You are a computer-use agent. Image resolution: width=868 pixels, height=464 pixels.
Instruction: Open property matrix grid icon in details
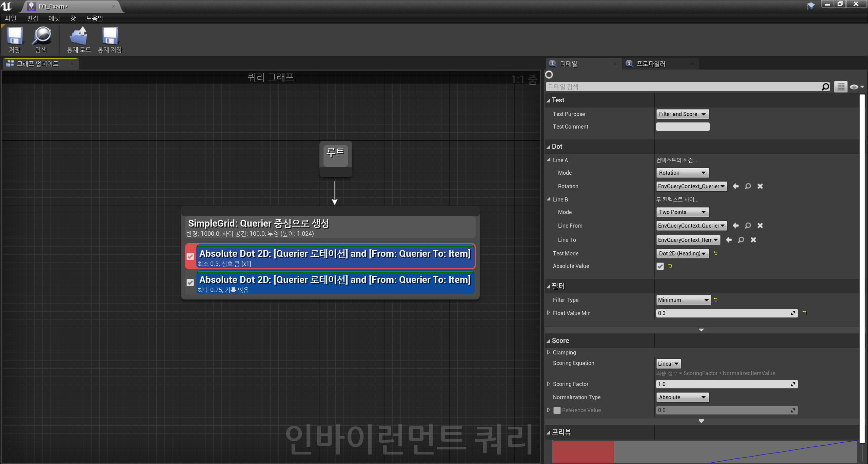point(841,87)
